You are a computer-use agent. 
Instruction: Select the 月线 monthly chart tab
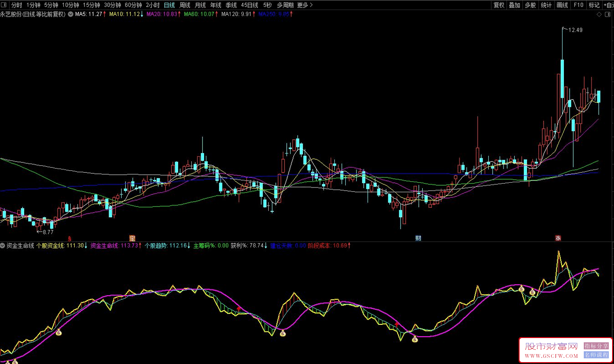pyautogui.click(x=200, y=5)
